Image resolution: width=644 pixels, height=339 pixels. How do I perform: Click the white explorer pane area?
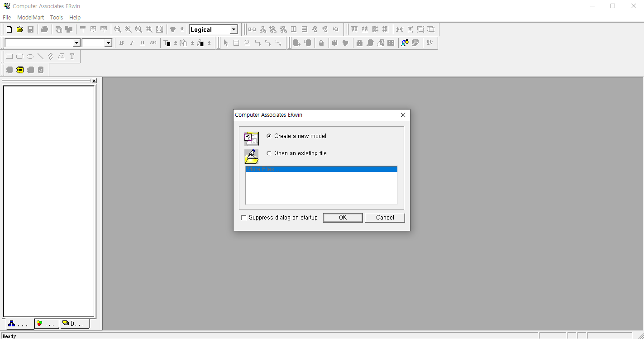(x=49, y=201)
